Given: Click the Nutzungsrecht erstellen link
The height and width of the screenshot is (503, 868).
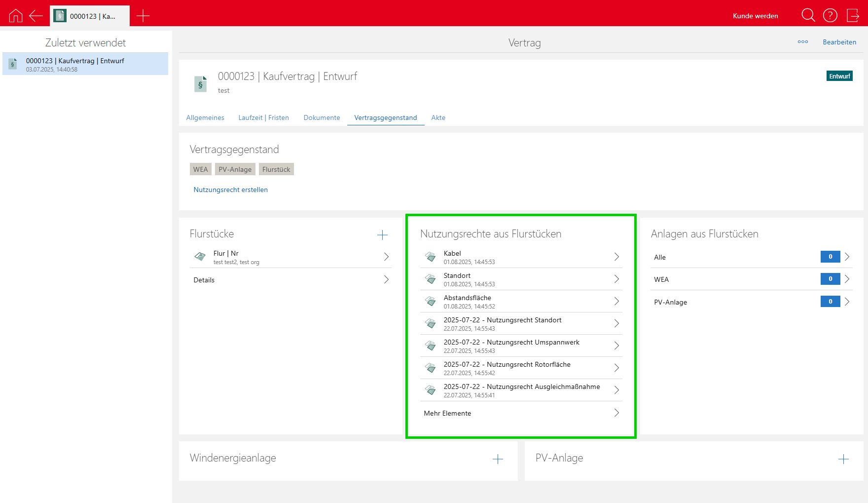Looking at the screenshot, I should click(x=230, y=190).
